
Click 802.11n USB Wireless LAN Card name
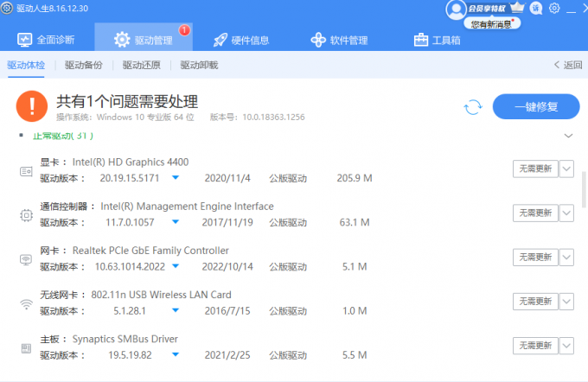click(x=161, y=295)
